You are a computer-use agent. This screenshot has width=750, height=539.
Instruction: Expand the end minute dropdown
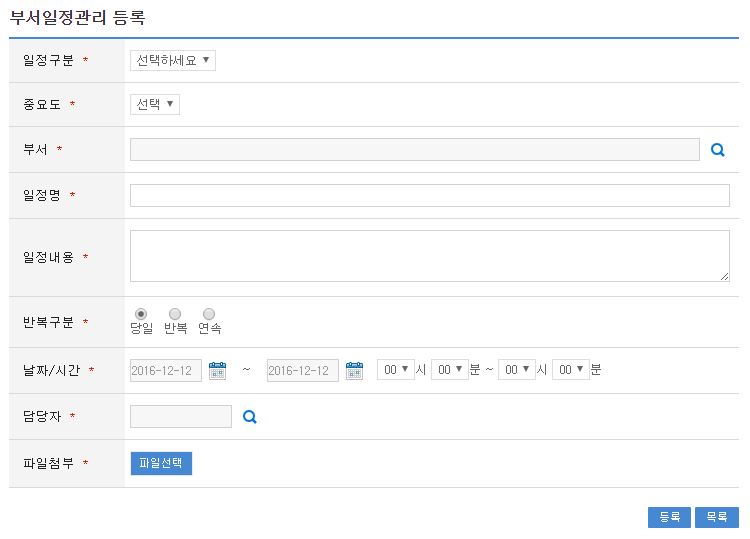570,370
